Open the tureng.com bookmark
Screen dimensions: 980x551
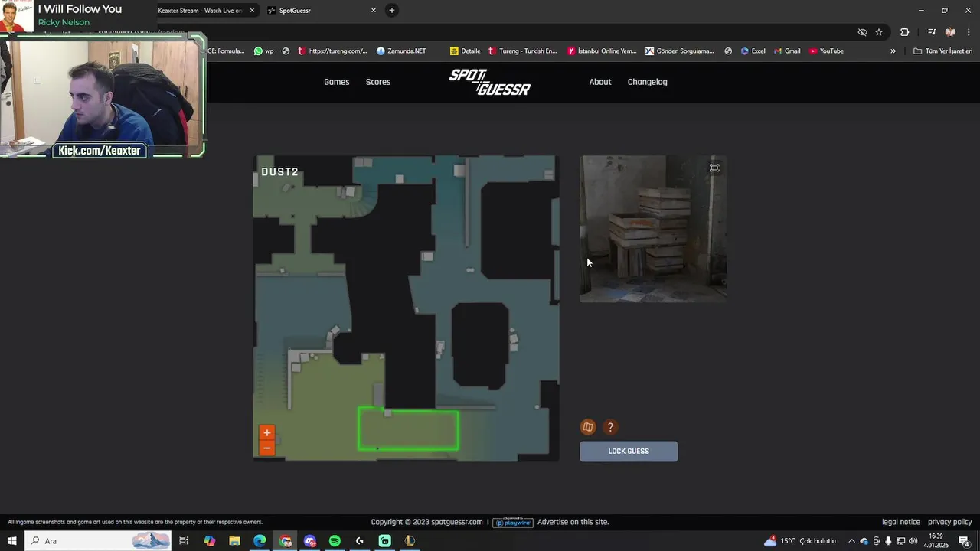333,51
